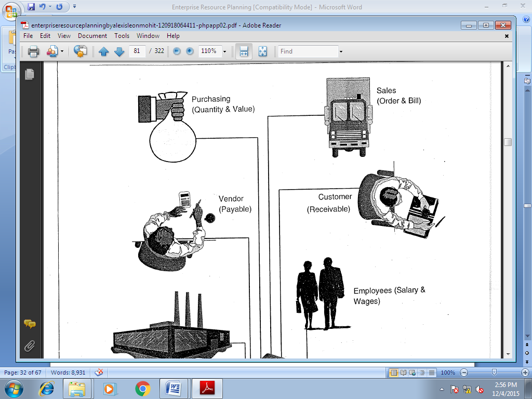The width and height of the screenshot is (532, 399).
Task: Click scrollbar up arrow in Adobe Reader
Action: click(x=508, y=66)
